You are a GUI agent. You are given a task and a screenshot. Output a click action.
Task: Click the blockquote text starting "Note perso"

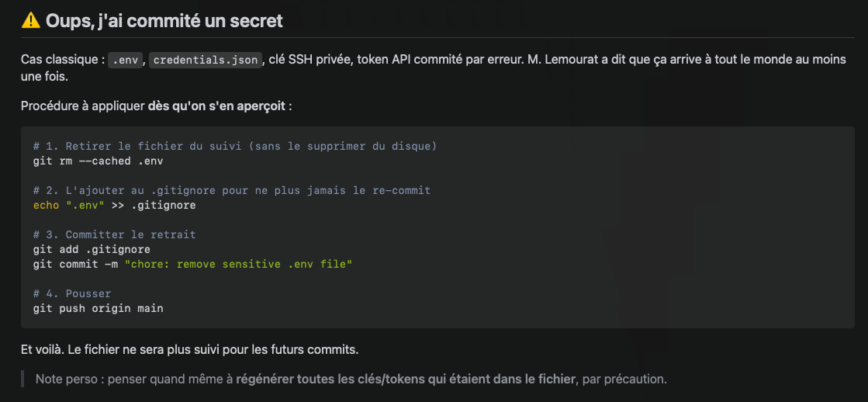click(x=351, y=379)
